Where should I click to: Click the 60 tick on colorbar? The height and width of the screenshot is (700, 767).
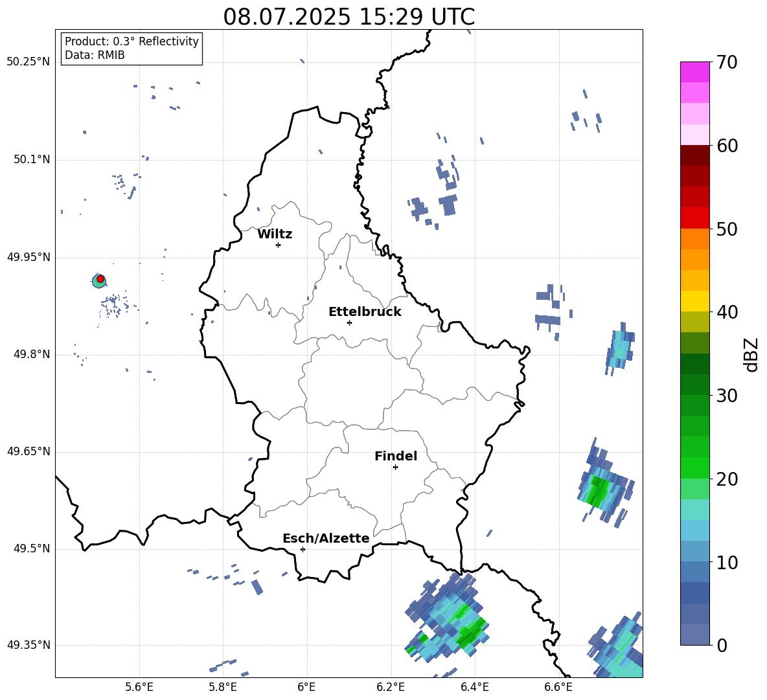(x=726, y=146)
